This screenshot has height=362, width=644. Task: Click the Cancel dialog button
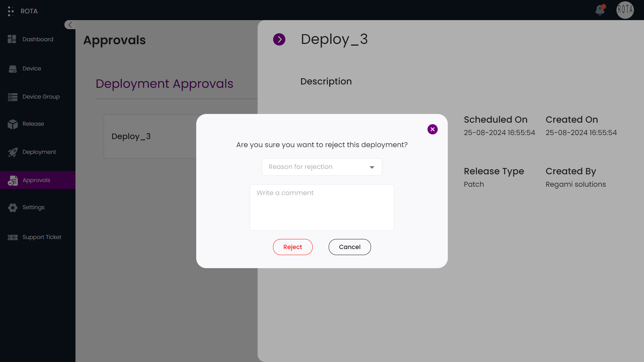tap(350, 247)
